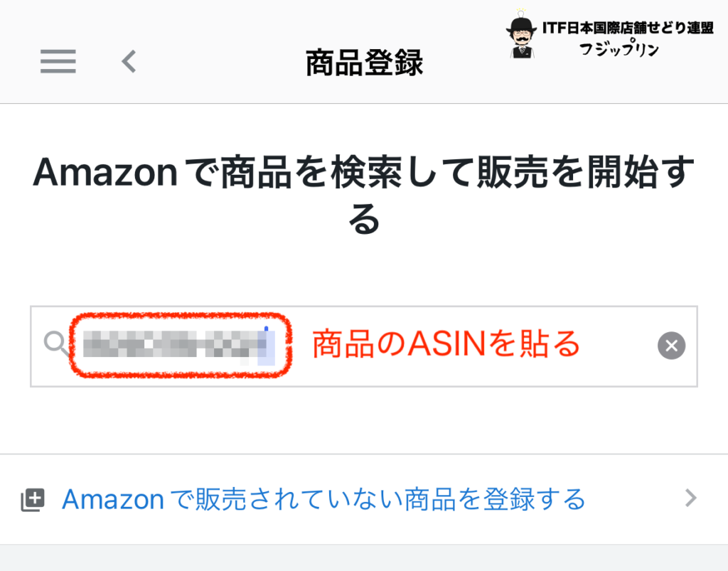Click the フジップリン handwritten name
Viewport: 728px width, 571px height.
coord(619,48)
